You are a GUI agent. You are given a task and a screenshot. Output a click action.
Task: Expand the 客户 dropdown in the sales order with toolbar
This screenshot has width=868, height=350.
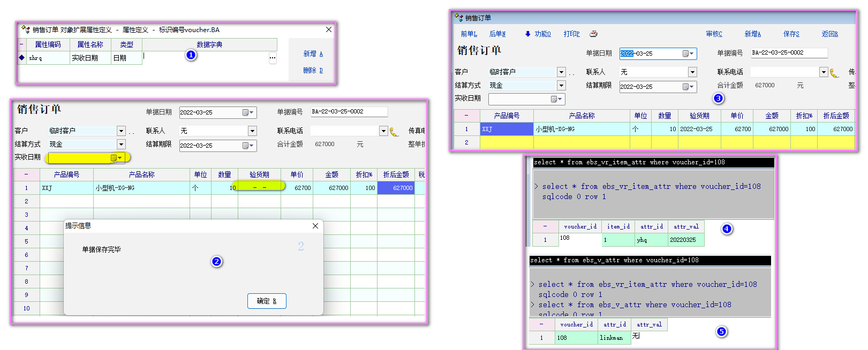point(561,72)
